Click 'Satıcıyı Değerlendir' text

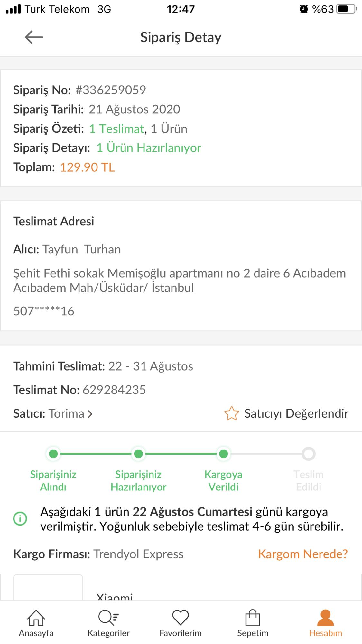(x=296, y=413)
